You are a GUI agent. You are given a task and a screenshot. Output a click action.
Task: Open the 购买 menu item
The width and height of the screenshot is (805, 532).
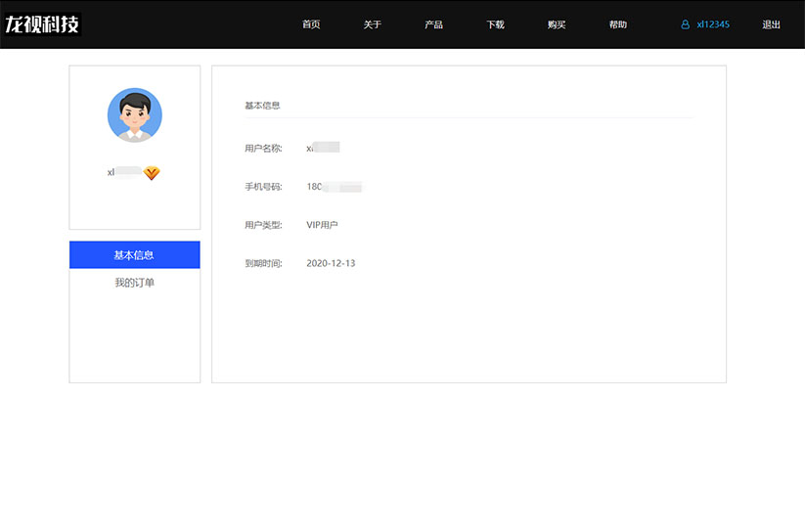tap(557, 24)
